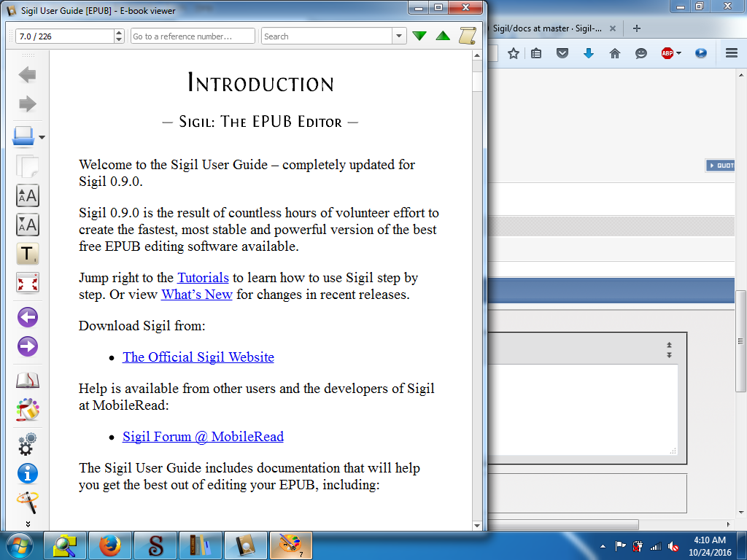Open Sigil from taskbar
The width and height of the screenshot is (747, 560).
[155, 545]
